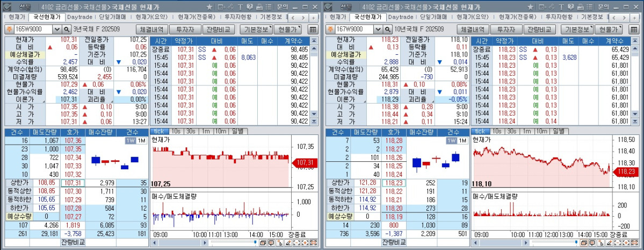Toggle 1M candle view in left order book
This screenshot has height=250, width=644.
point(142,141)
